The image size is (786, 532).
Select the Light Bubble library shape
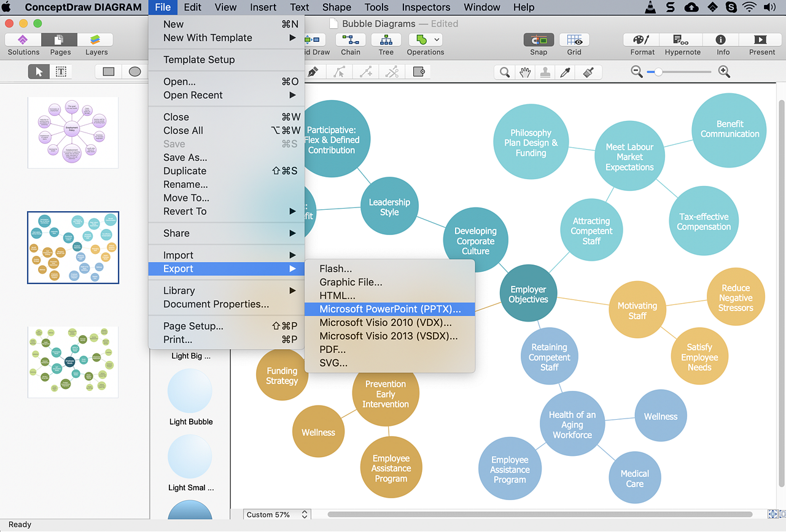tap(190, 391)
